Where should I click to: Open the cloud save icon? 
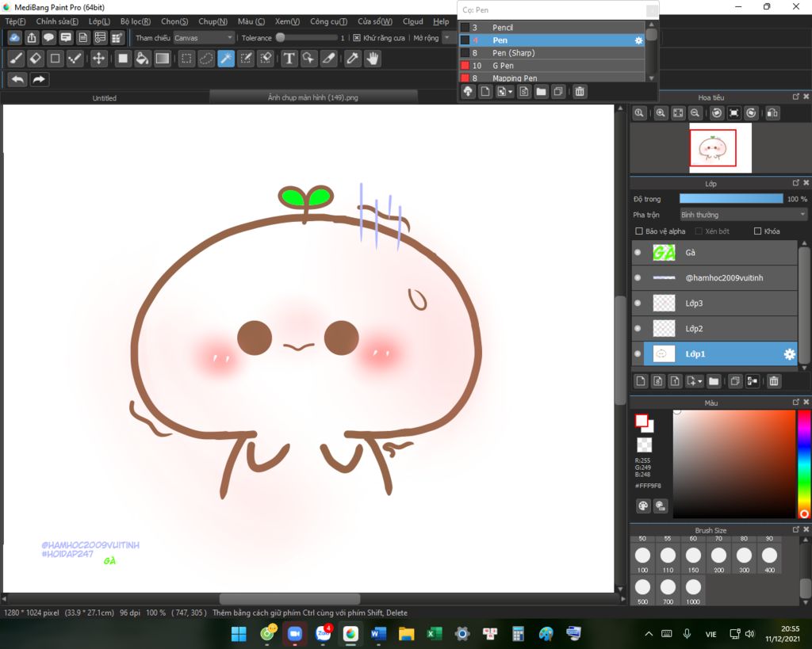(x=14, y=38)
